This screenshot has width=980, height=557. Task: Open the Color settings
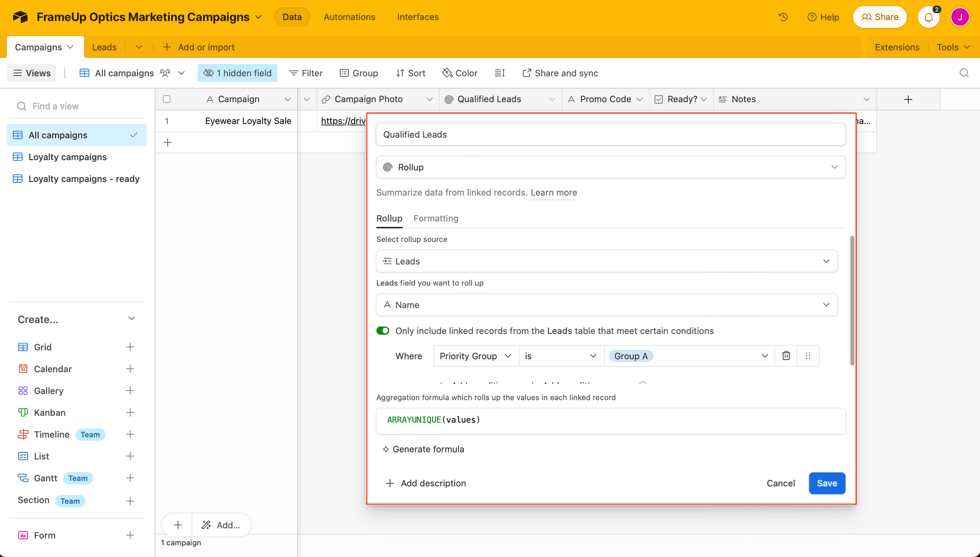pos(460,73)
